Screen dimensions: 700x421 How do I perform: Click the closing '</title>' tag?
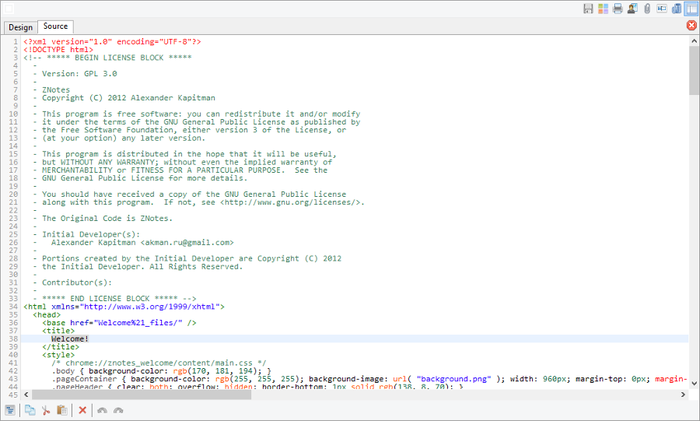(x=61, y=347)
